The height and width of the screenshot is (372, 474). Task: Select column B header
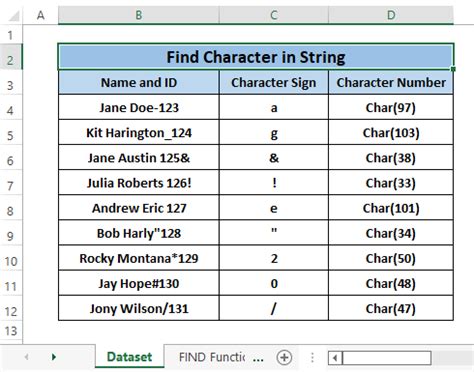click(x=139, y=15)
